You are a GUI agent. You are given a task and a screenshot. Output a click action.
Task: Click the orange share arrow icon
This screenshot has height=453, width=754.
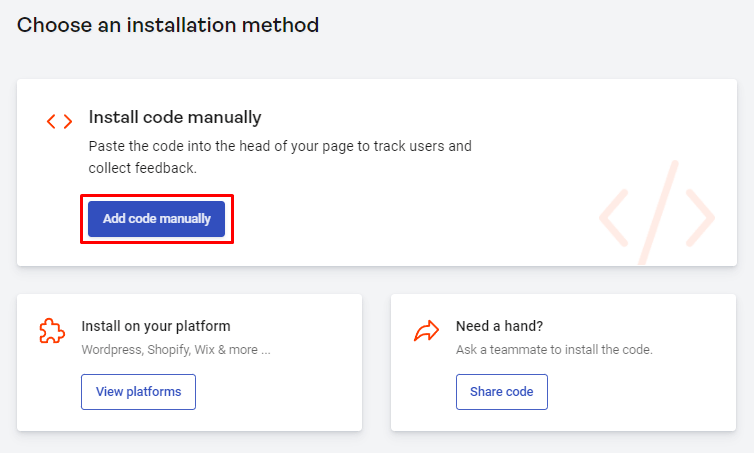click(x=427, y=331)
